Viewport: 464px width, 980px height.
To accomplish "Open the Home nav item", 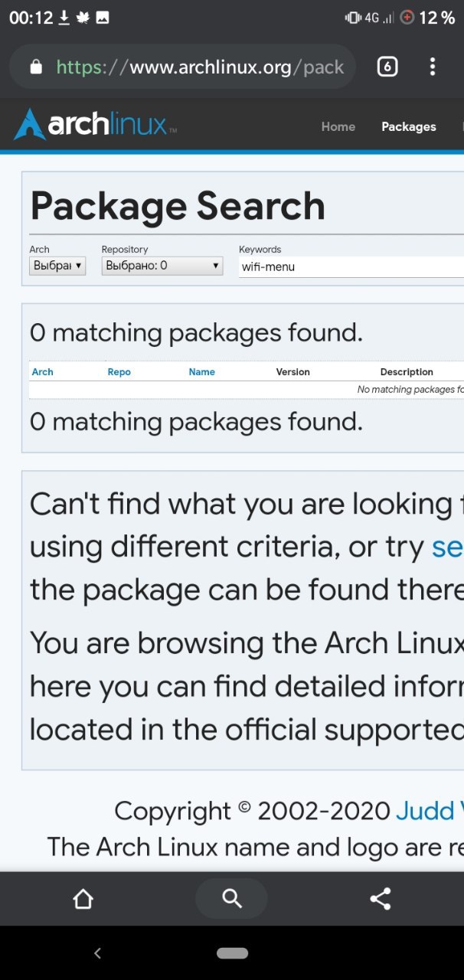I will (338, 127).
